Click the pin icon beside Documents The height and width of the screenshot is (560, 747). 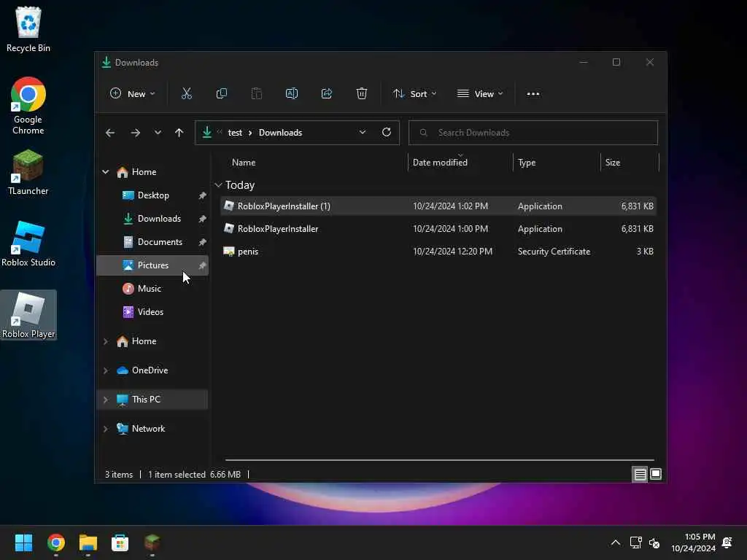(203, 242)
